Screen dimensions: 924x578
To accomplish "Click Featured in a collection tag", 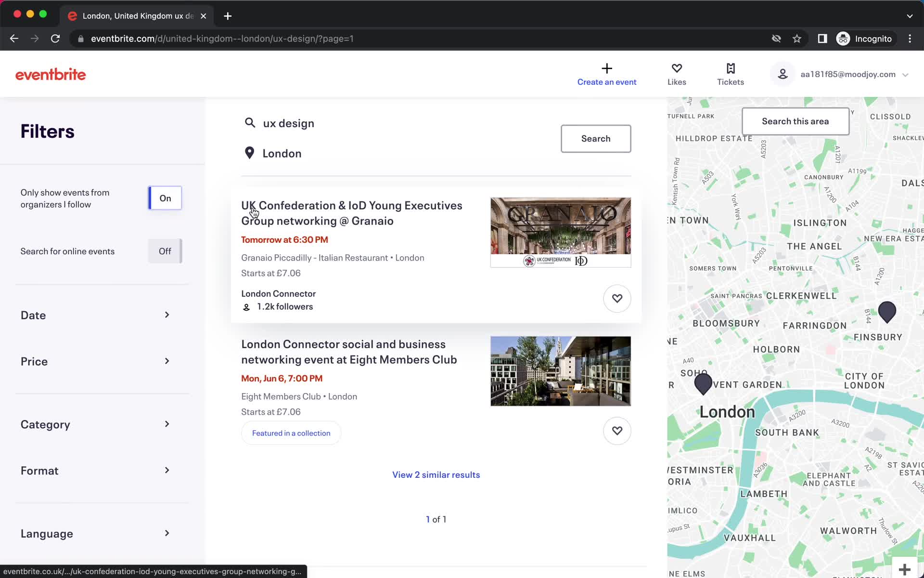I will pyautogui.click(x=291, y=433).
